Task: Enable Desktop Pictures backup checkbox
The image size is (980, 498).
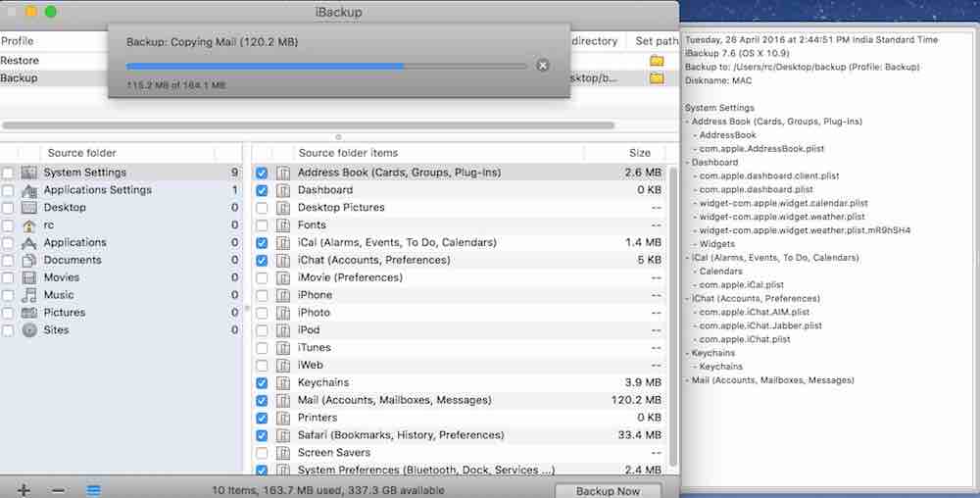Action: pos(262,208)
